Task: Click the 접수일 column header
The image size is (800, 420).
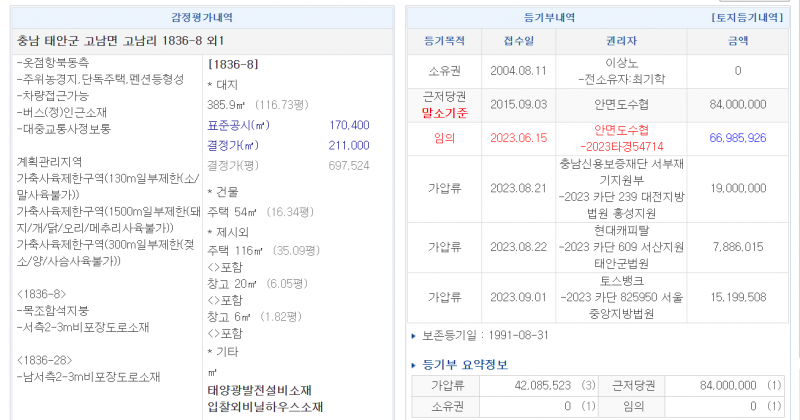Action: [x=517, y=41]
